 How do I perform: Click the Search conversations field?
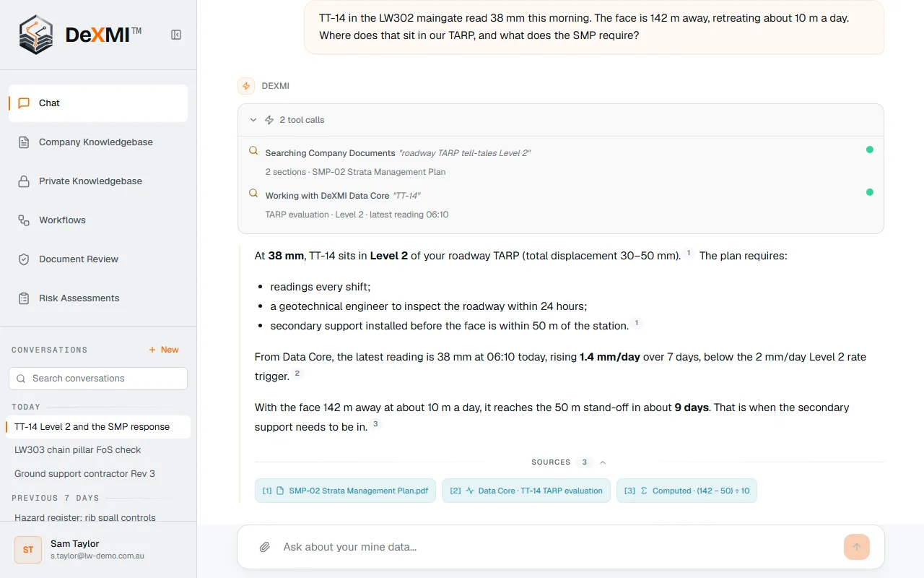pos(98,379)
